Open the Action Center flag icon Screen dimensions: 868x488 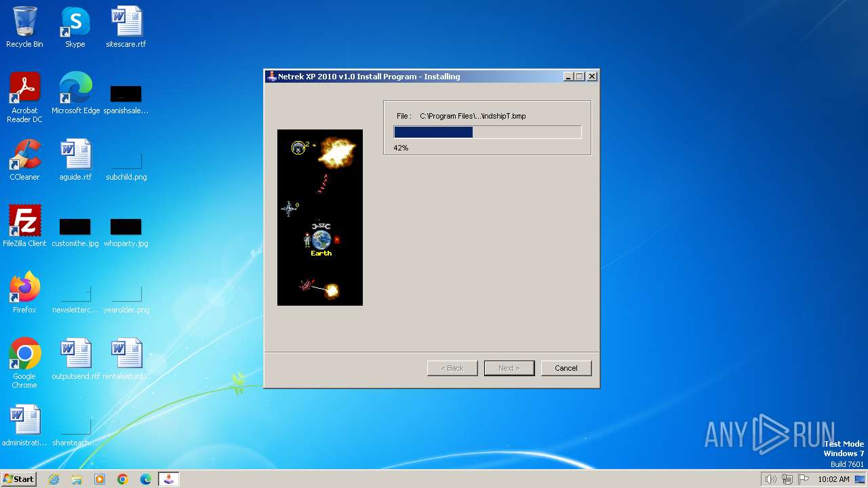tap(804, 479)
